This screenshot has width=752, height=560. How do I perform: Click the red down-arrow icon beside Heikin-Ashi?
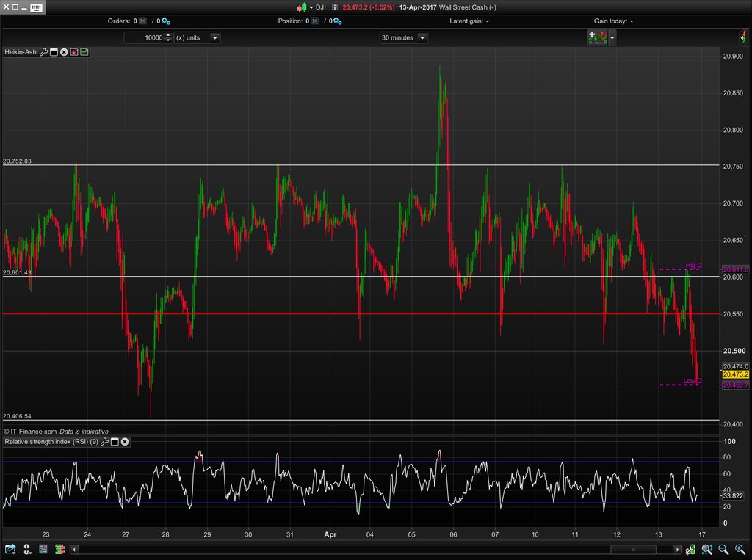pyautogui.click(x=74, y=52)
